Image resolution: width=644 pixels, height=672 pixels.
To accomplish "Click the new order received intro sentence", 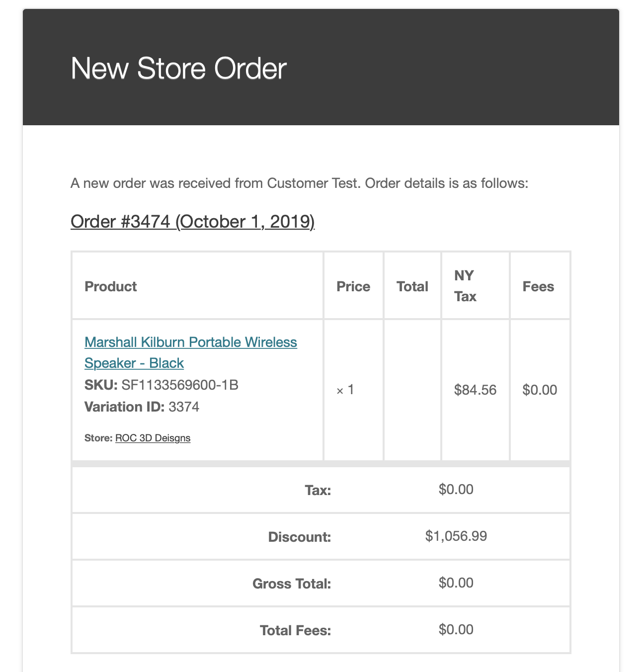I will pos(299,183).
